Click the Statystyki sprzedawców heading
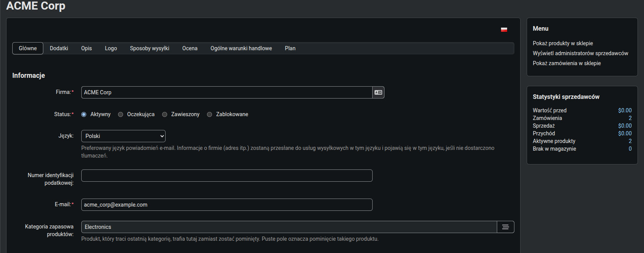Image resolution: width=644 pixels, height=253 pixels. (566, 97)
